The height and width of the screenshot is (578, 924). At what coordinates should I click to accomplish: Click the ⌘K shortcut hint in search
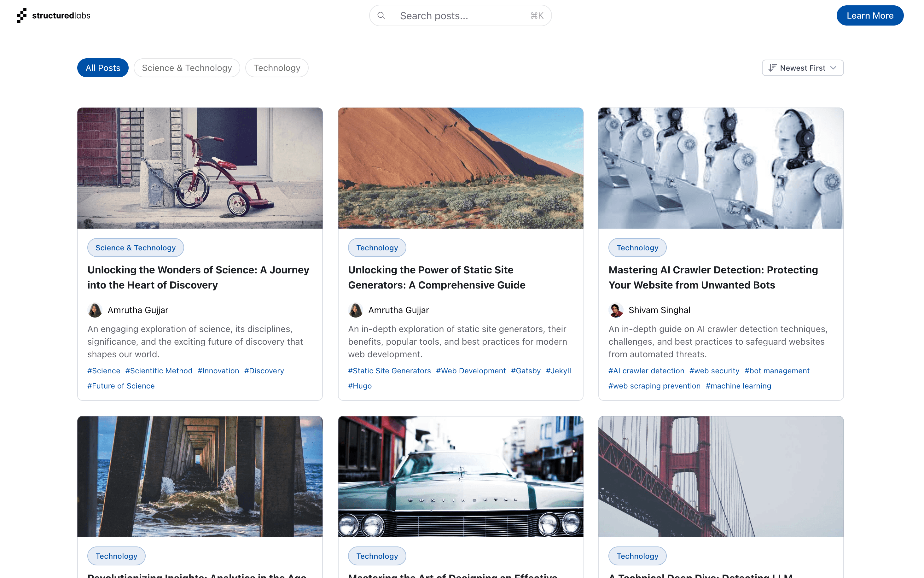537,16
